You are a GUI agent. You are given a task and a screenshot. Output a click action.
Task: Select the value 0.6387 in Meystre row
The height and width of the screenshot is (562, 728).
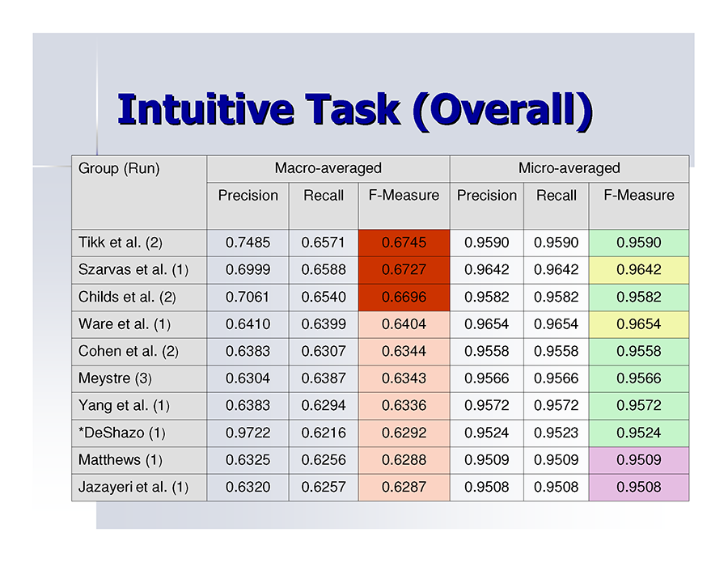pos(324,378)
